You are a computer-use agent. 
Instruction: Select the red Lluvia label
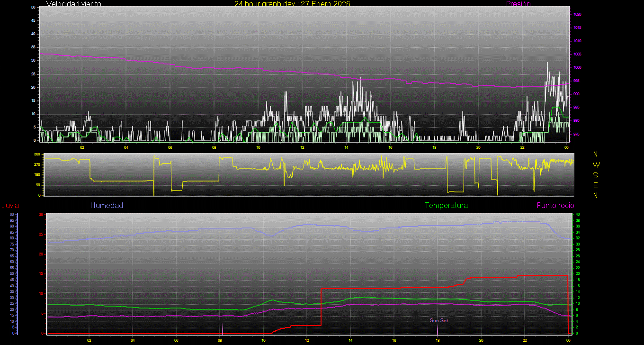pyautogui.click(x=10, y=206)
